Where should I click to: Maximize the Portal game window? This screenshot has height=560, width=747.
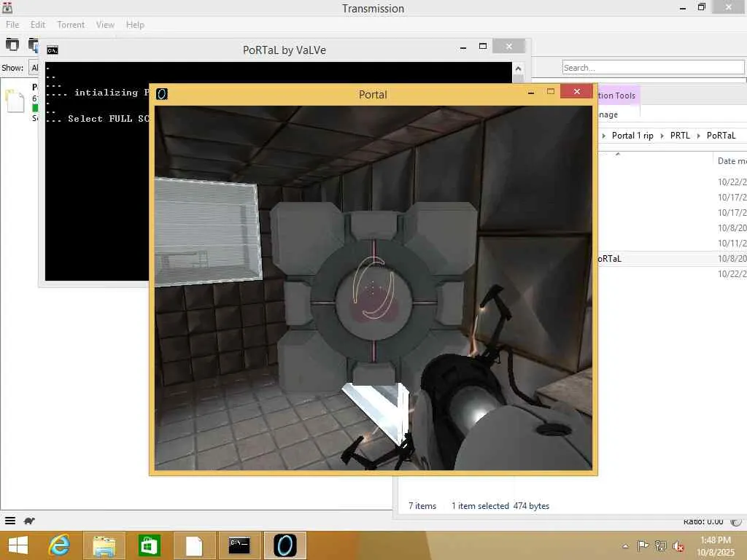[551, 91]
